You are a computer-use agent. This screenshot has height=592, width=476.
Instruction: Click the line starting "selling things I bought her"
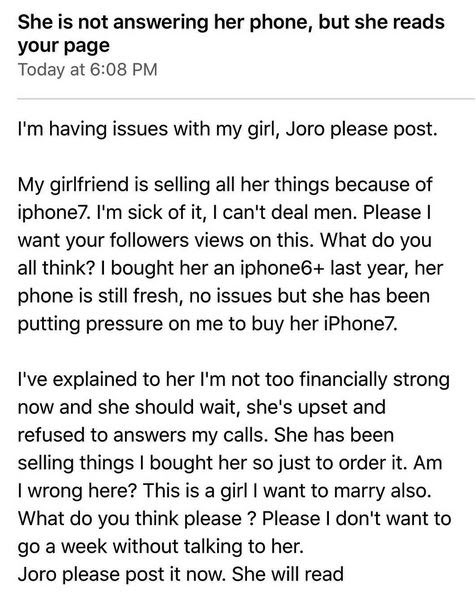[230, 463]
